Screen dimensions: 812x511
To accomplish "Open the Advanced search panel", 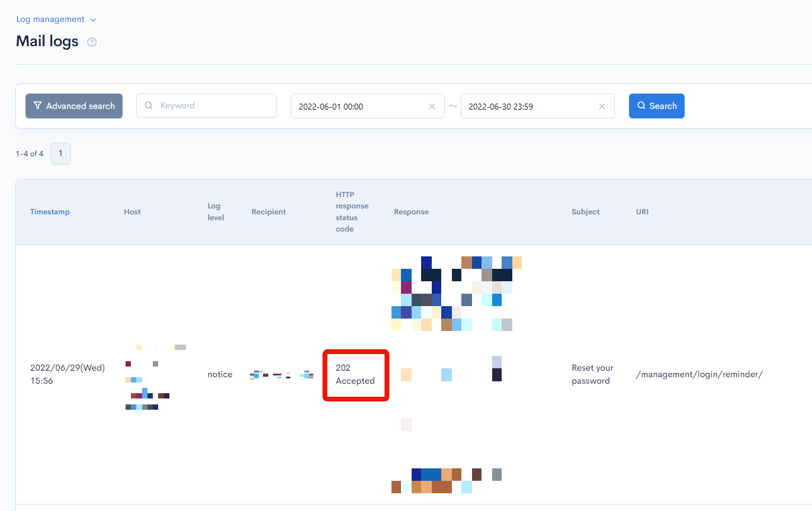I will (74, 105).
